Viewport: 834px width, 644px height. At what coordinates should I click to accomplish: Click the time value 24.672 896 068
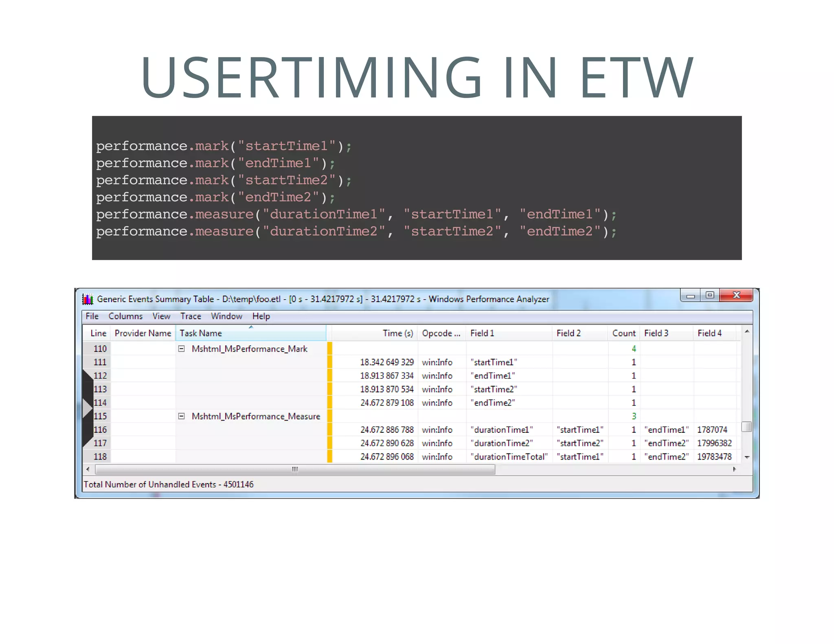pos(387,456)
